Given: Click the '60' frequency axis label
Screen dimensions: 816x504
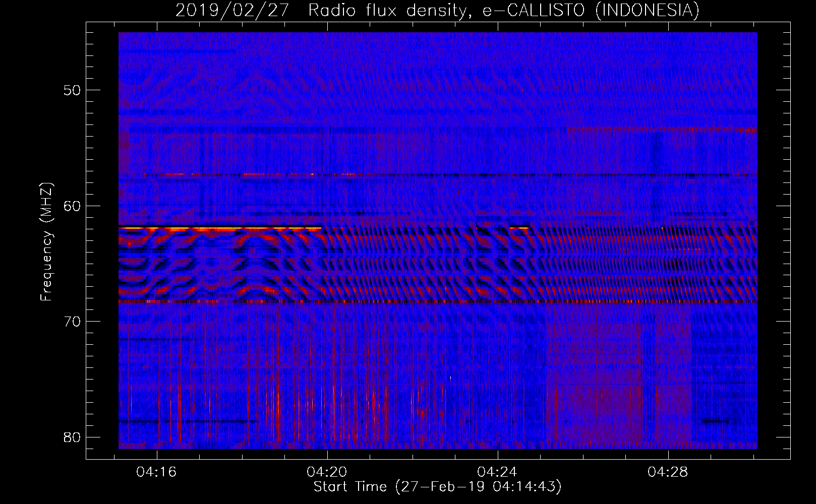Looking at the screenshot, I should [72, 206].
